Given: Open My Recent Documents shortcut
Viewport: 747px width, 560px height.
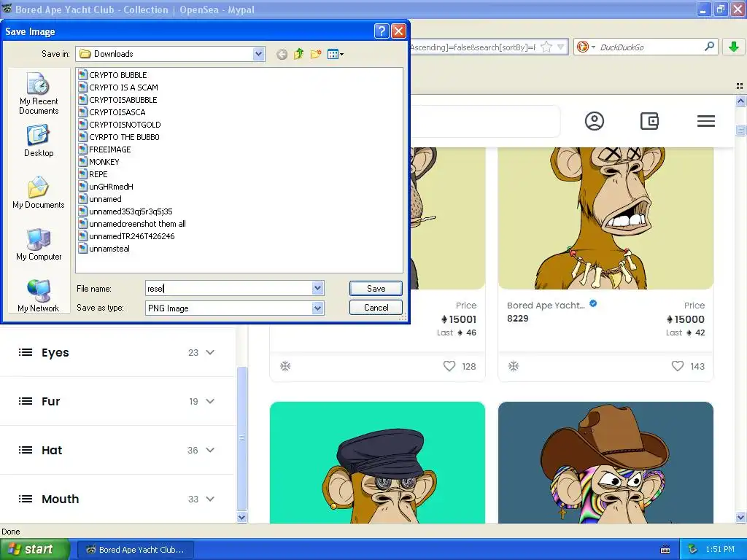Looking at the screenshot, I should [39, 93].
